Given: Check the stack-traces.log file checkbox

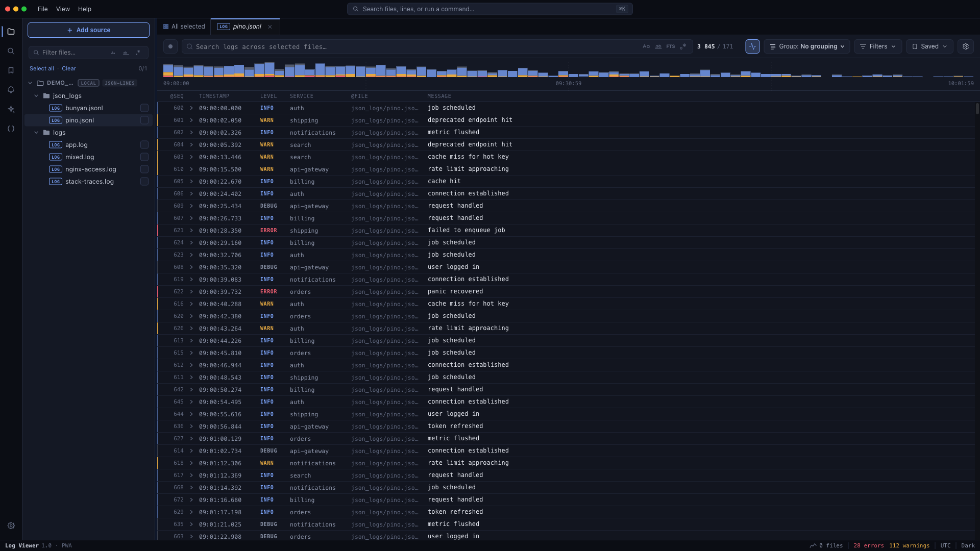Looking at the screenshot, I should point(144,182).
